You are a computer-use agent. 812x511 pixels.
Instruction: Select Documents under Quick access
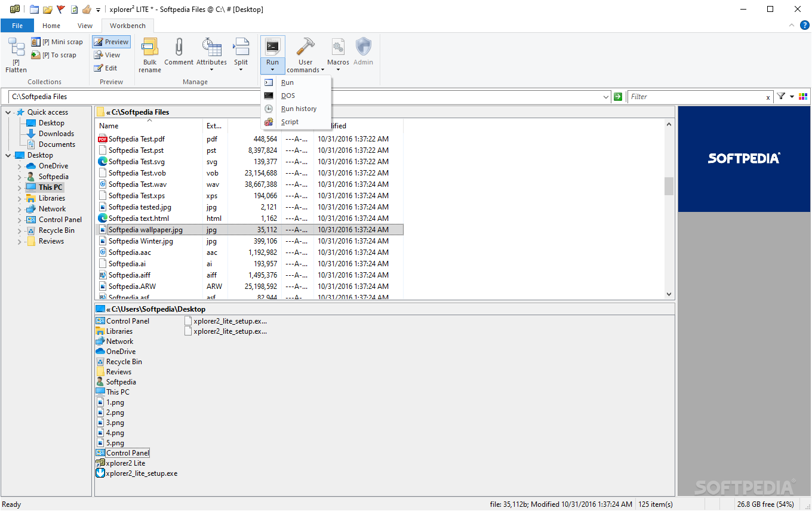57,144
